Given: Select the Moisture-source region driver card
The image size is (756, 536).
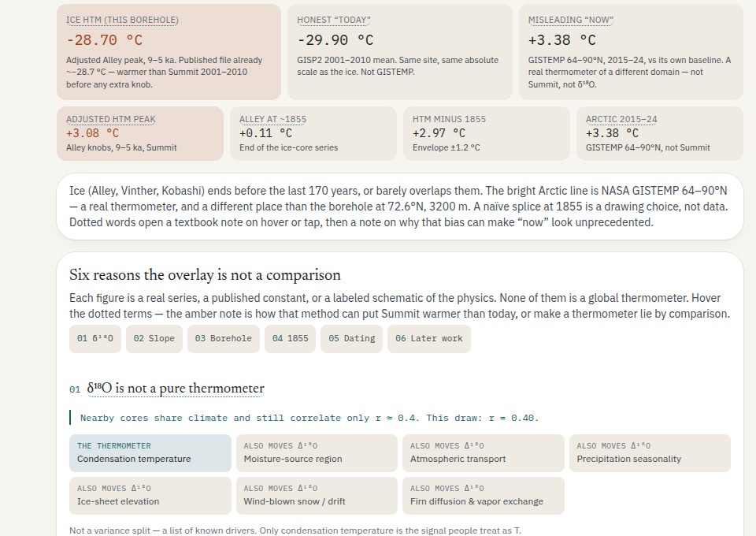Looking at the screenshot, I should click(317, 453).
